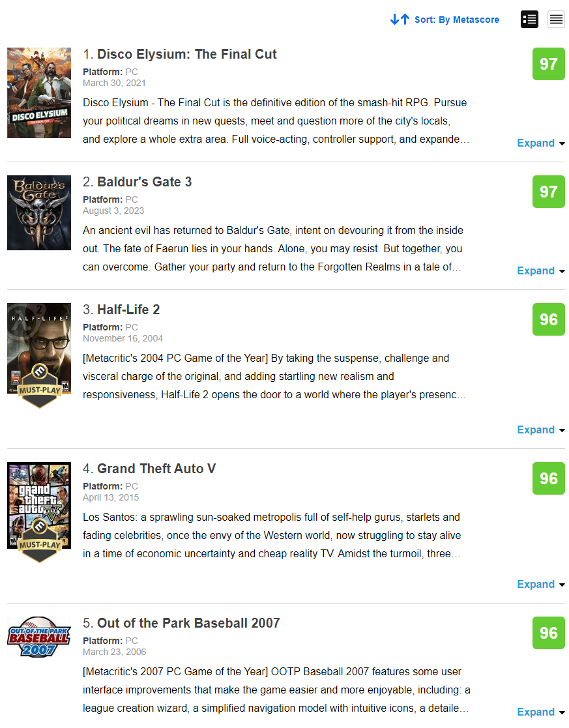Screen dimensions: 569x728
Task: Expand Out of the Park Baseball description
Action: [x=541, y=712]
